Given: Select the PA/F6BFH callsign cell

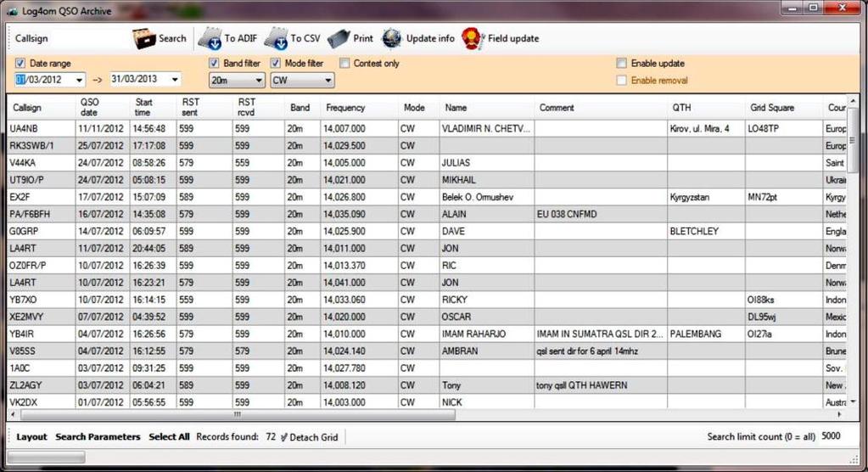Looking at the screenshot, I should [42, 214].
